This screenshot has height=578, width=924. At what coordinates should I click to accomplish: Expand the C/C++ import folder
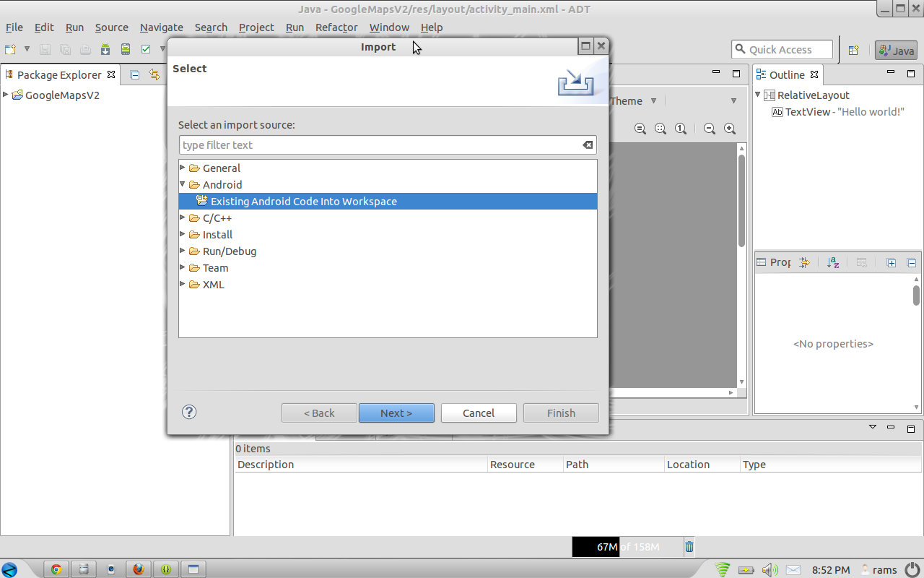click(183, 217)
